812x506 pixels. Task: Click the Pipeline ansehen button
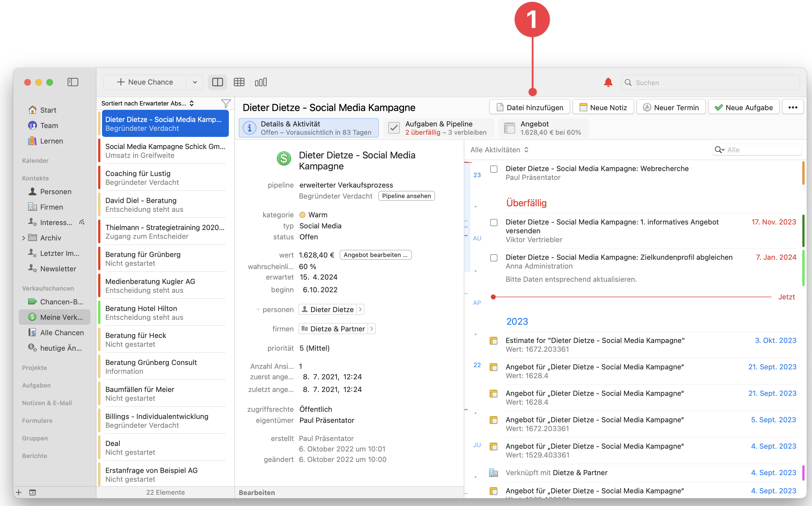[x=406, y=196]
